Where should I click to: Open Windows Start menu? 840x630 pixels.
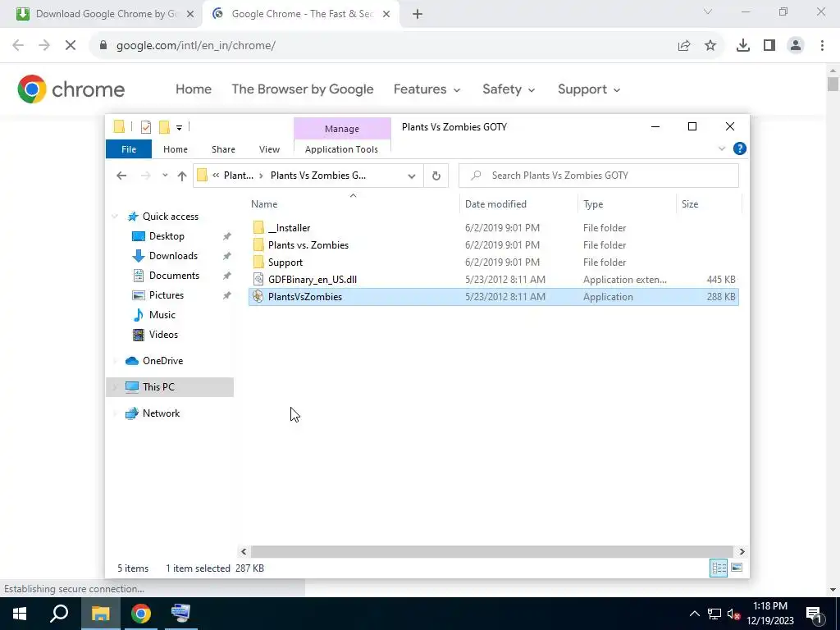(20, 614)
